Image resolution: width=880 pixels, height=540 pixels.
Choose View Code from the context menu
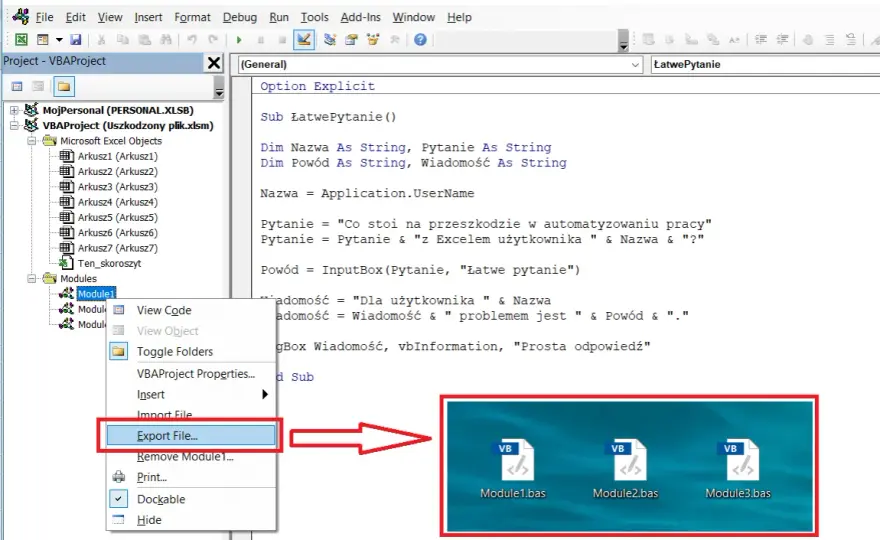[191, 310]
